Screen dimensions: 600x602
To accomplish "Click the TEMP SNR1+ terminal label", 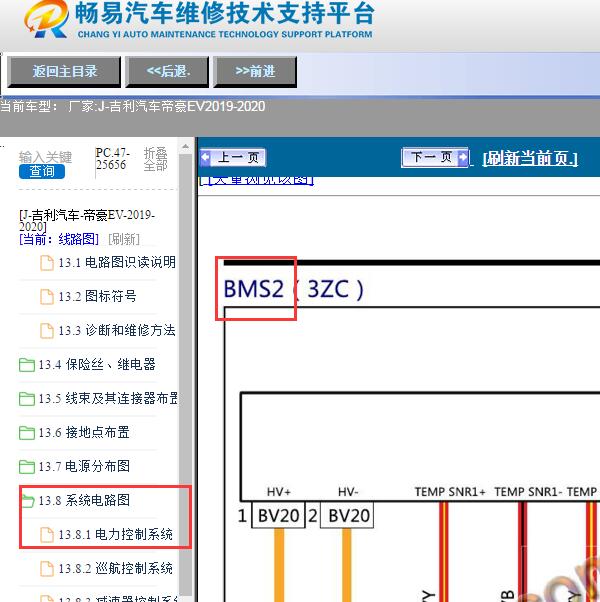I will pos(450,492).
